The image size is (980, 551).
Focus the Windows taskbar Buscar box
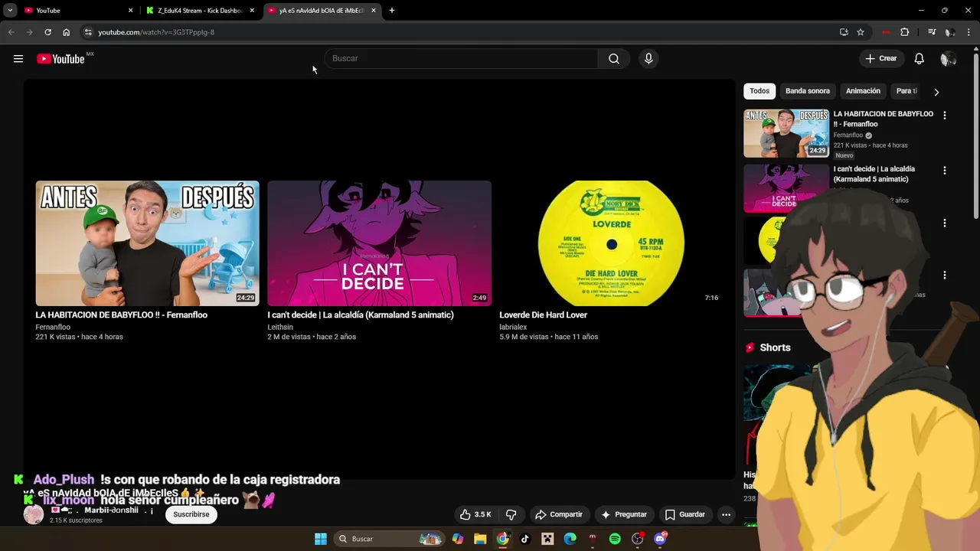[x=390, y=539]
